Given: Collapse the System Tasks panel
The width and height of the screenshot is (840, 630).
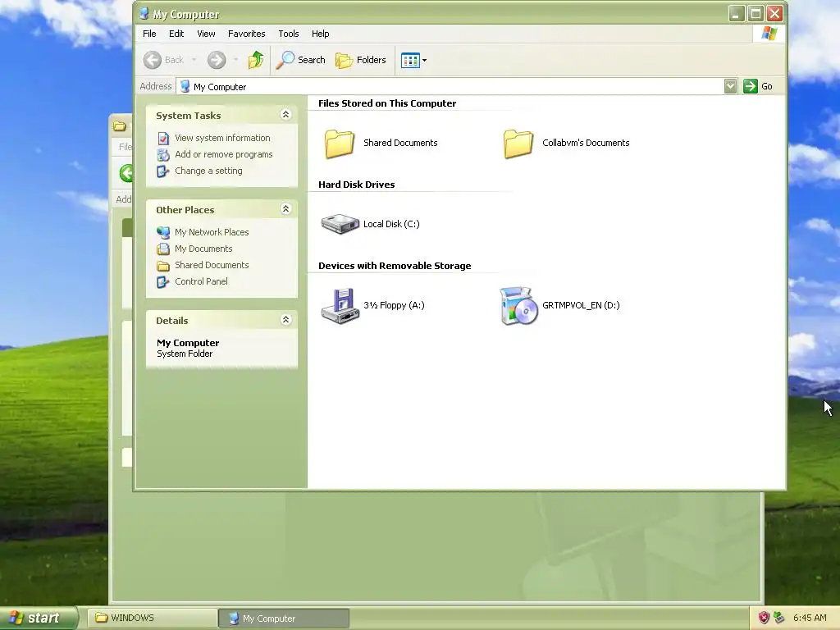Looking at the screenshot, I should pyautogui.click(x=285, y=115).
